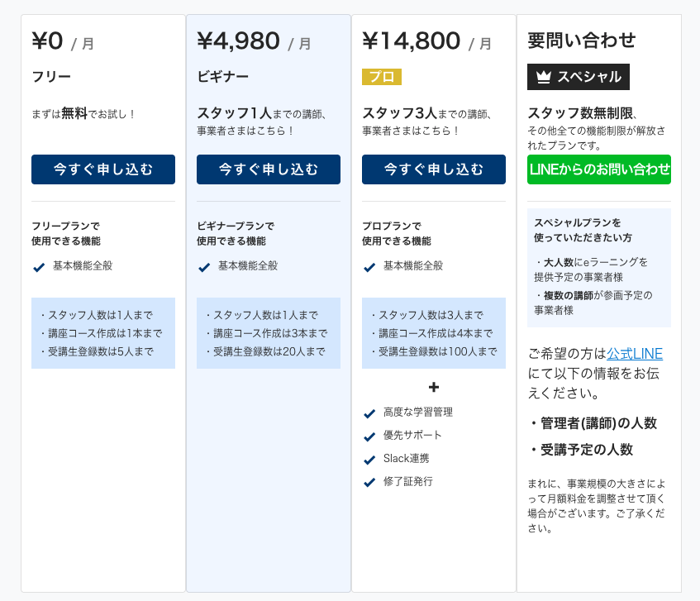This screenshot has width=700, height=601.
Task: Click the yellow プロ badge
Action: pos(382,77)
